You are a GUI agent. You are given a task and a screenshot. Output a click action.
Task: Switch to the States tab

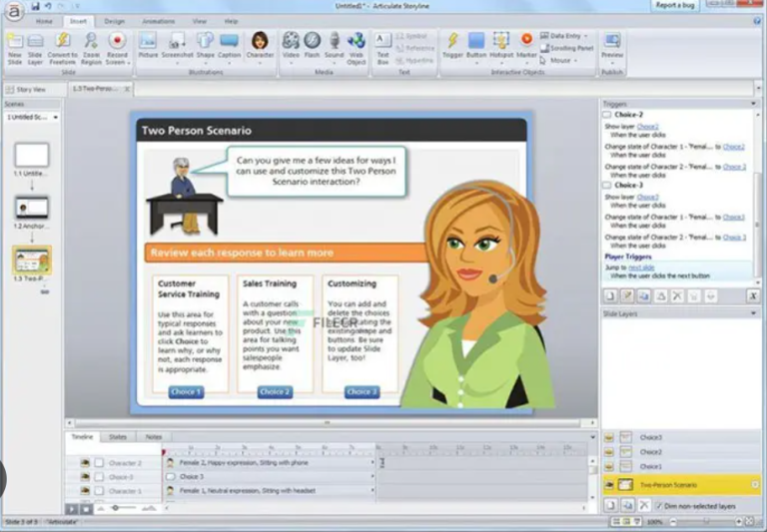[118, 436]
